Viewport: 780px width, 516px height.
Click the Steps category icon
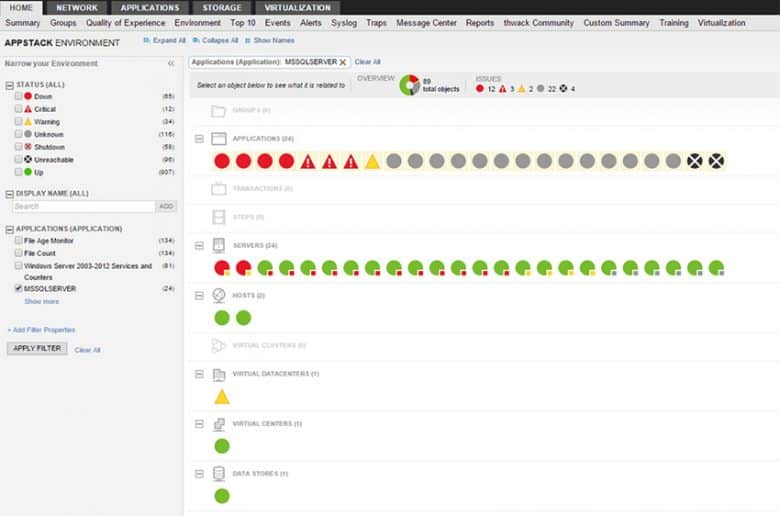click(x=219, y=217)
